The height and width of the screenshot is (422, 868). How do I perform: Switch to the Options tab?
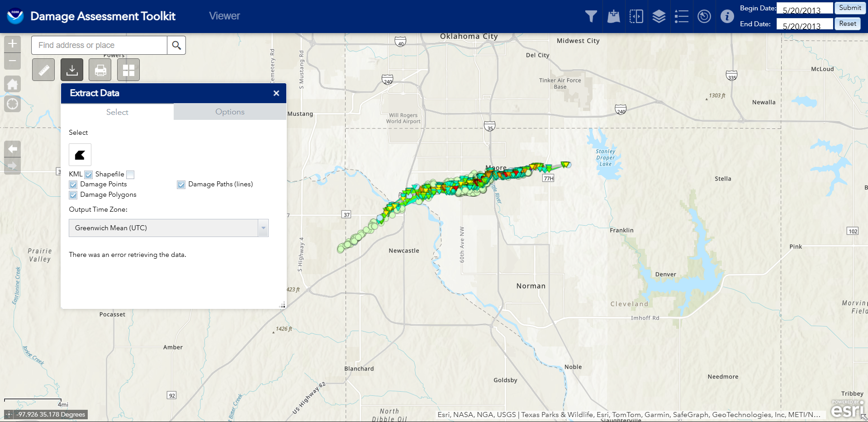click(x=230, y=112)
